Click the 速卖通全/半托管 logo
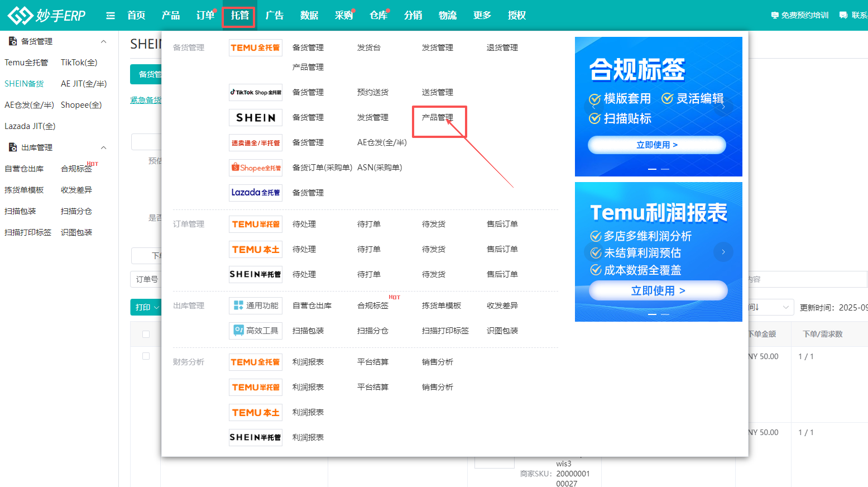 pos(256,142)
